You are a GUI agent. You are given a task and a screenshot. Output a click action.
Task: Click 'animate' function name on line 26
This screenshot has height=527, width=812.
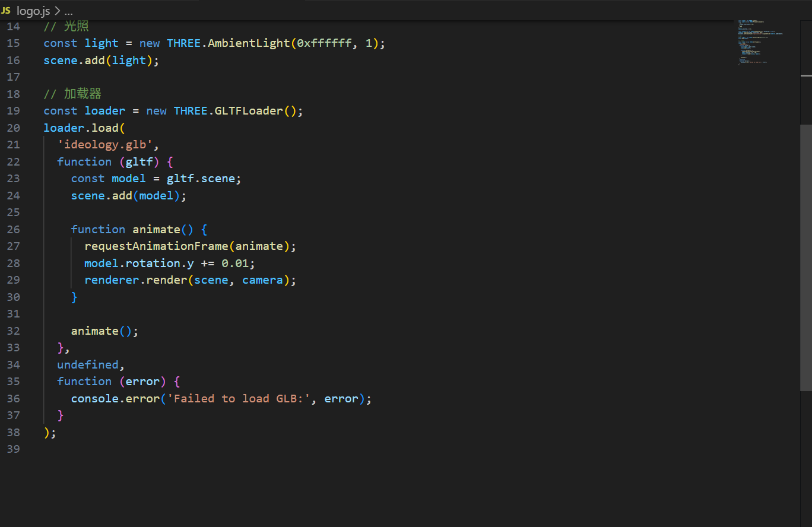point(156,229)
